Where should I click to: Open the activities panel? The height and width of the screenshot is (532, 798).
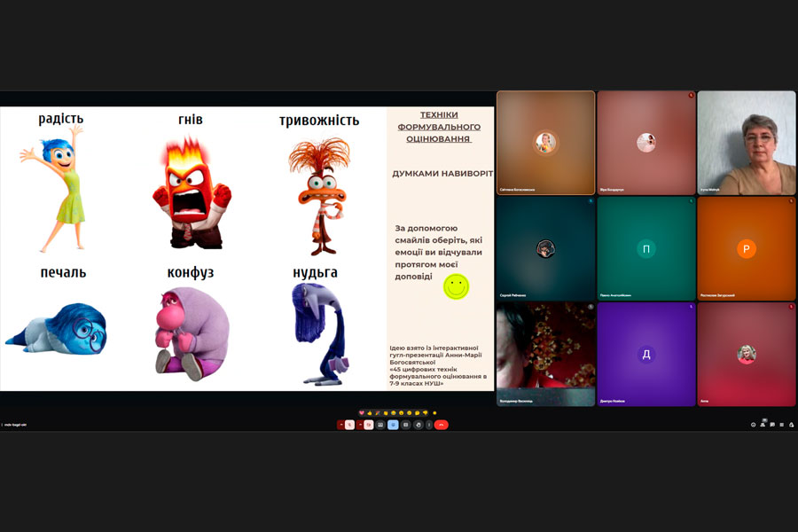point(782,425)
